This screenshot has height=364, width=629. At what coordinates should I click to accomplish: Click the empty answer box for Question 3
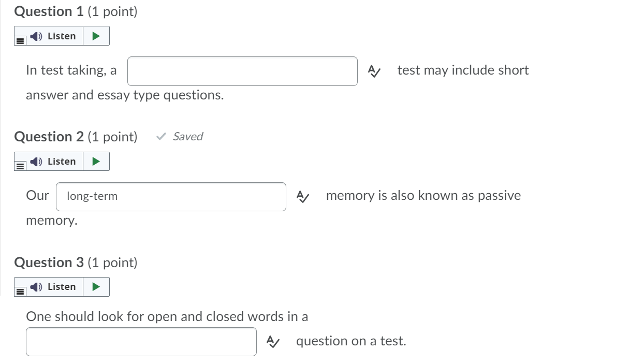click(140, 341)
